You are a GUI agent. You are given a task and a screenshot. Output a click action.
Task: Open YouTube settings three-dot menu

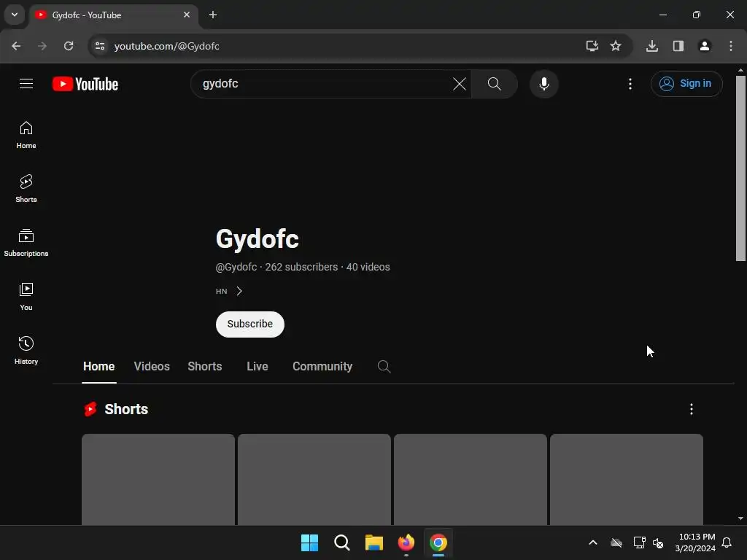(x=630, y=84)
